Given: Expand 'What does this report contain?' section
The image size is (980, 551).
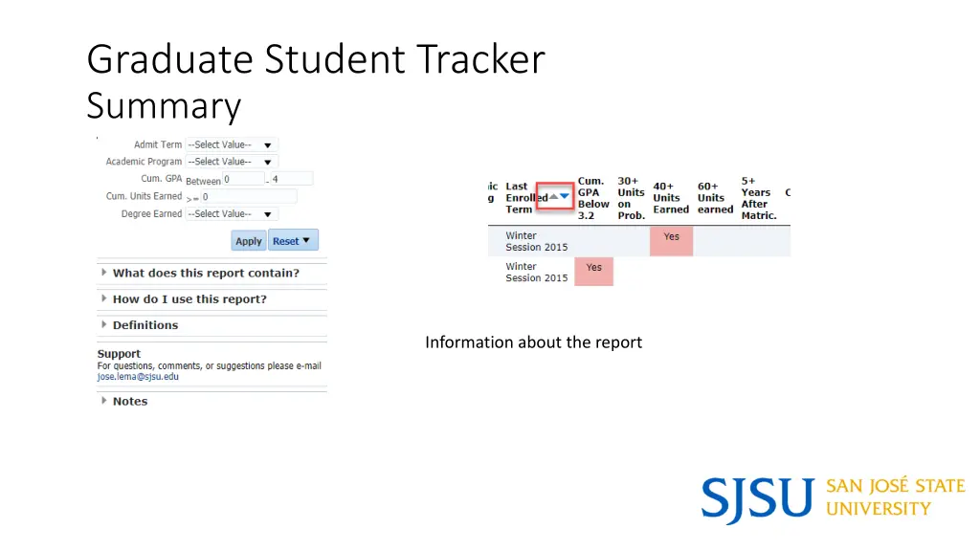Looking at the screenshot, I should (206, 273).
